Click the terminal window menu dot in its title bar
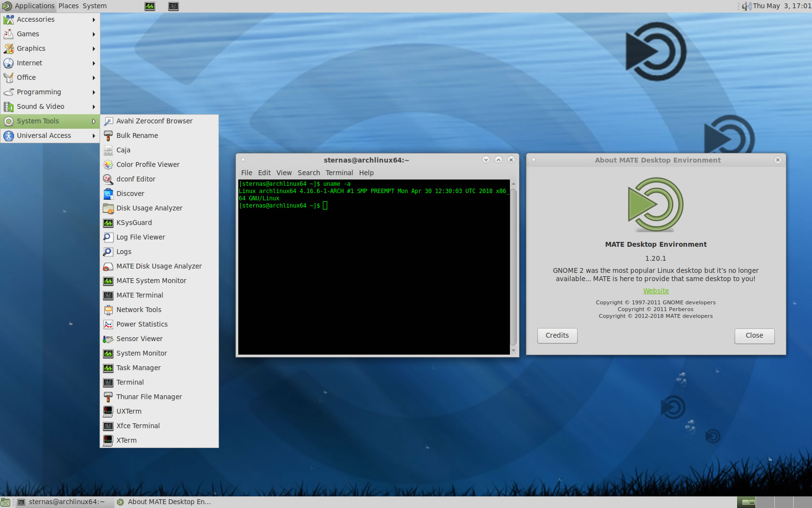 pos(243,160)
